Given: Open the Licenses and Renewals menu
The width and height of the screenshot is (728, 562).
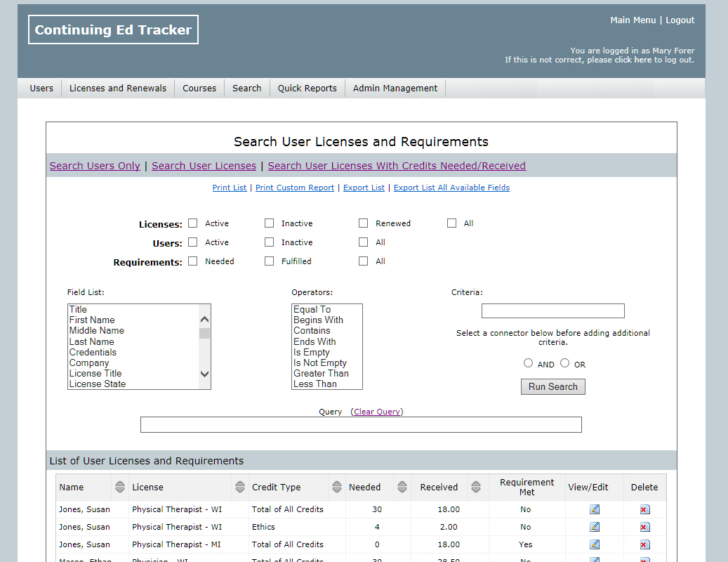Looking at the screenshot, I should pyautogui.click(x=118, y=88).
